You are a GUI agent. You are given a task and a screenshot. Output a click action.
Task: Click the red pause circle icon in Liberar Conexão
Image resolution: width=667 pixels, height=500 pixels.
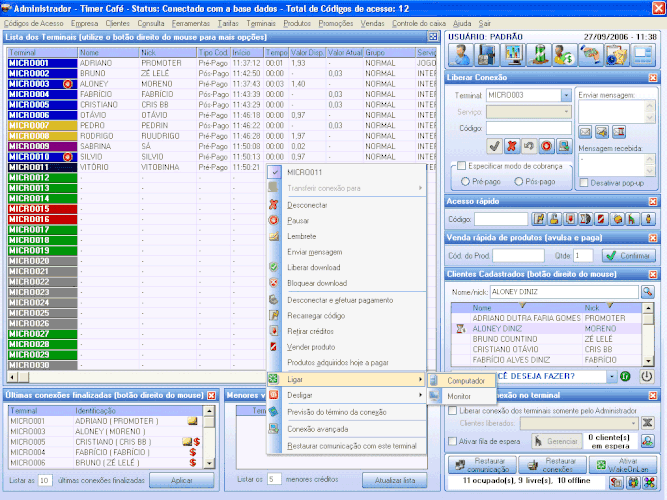click(x=547, y=146)
